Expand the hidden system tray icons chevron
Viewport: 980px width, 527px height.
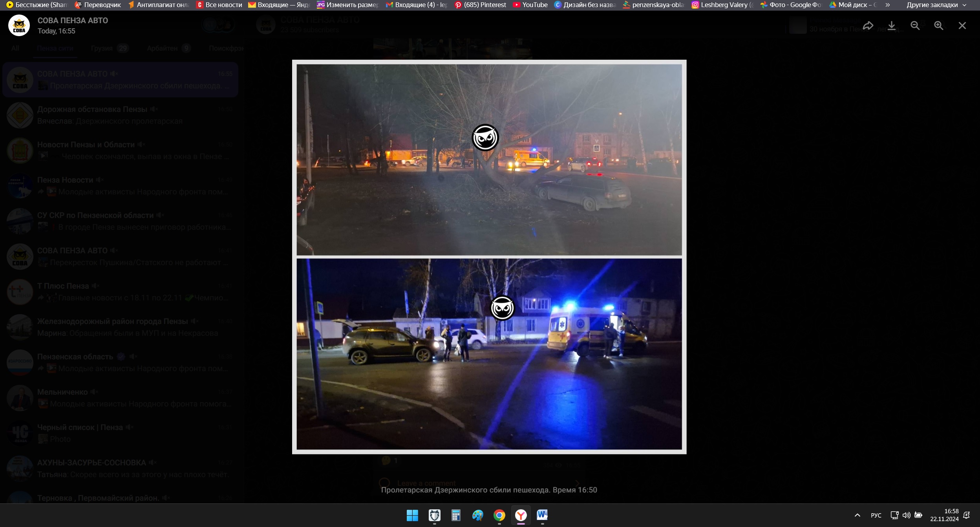point(857,515)
